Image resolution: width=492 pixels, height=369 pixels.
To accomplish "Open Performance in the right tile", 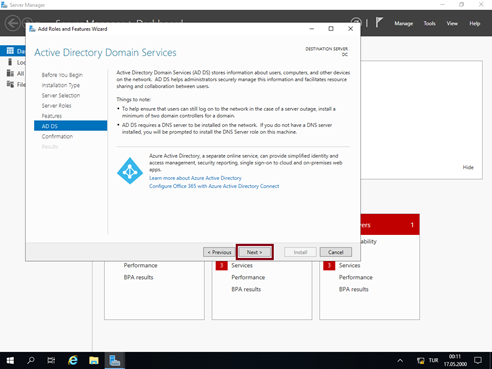I will pos(356,277).
